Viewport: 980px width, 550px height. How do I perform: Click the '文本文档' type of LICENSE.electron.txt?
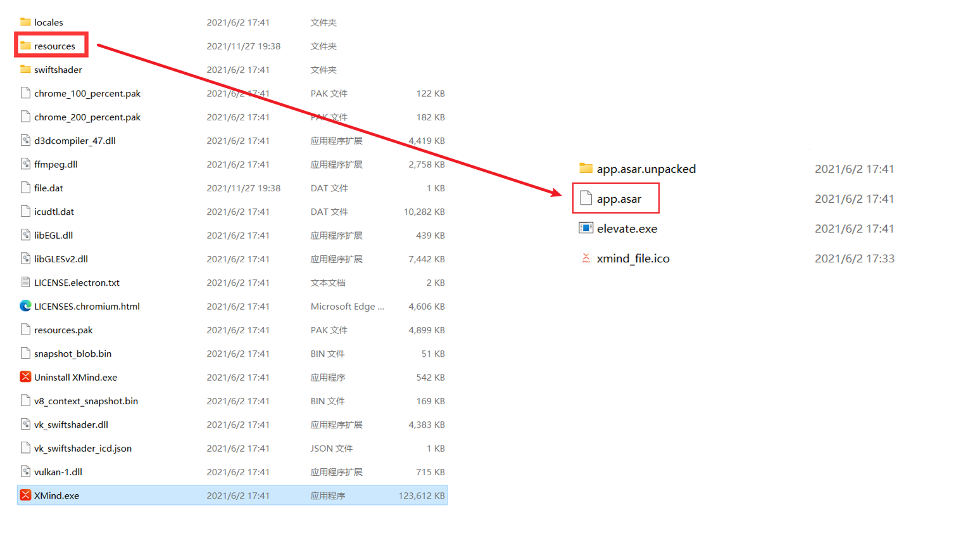click(x=328, y=283)
